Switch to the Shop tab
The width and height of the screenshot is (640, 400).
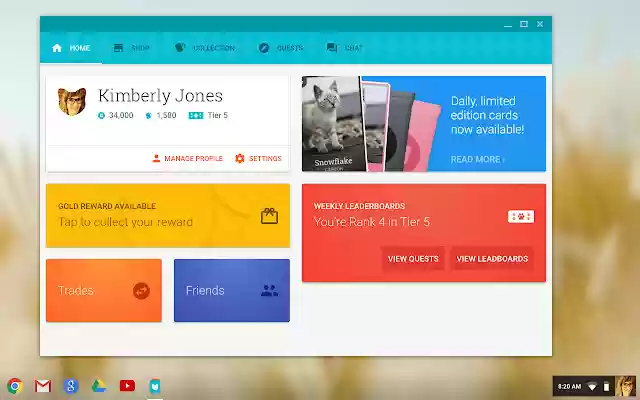point(131,48)
